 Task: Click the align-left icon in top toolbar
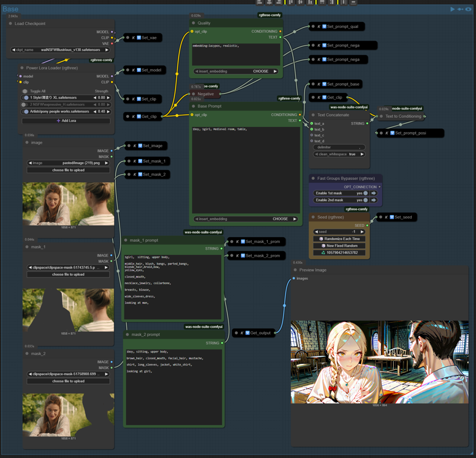click(259, 2)
